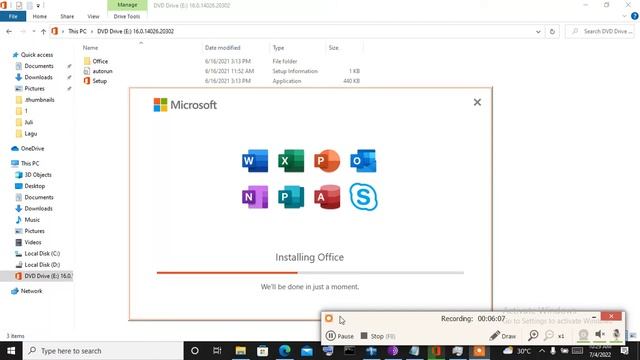Open Microsoft Edge from the taskbar
Screen dimensions: 640x360
click(284, 351)
